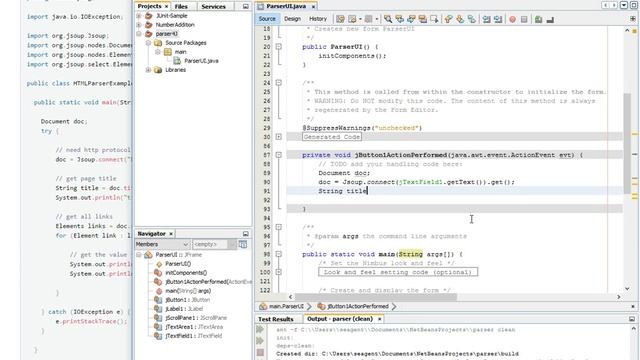Toggle Highlight Search in editor toolbar
Image resolution: width=640 pixels, height=360 pixels.
click(x=422, y=19)
